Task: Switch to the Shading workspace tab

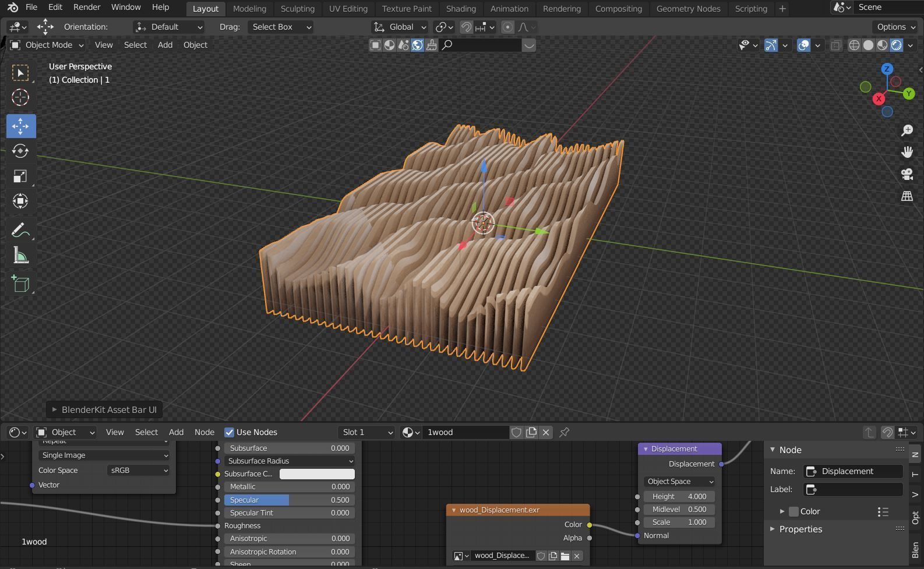Action: click(x=461, y=9)
